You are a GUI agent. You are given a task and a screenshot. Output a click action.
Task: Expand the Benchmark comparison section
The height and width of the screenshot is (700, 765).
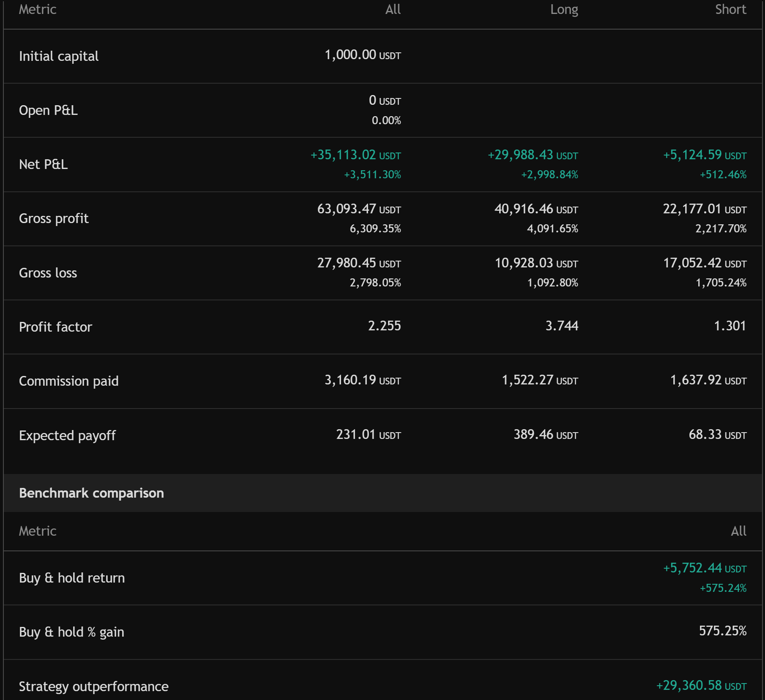(91, 493)
